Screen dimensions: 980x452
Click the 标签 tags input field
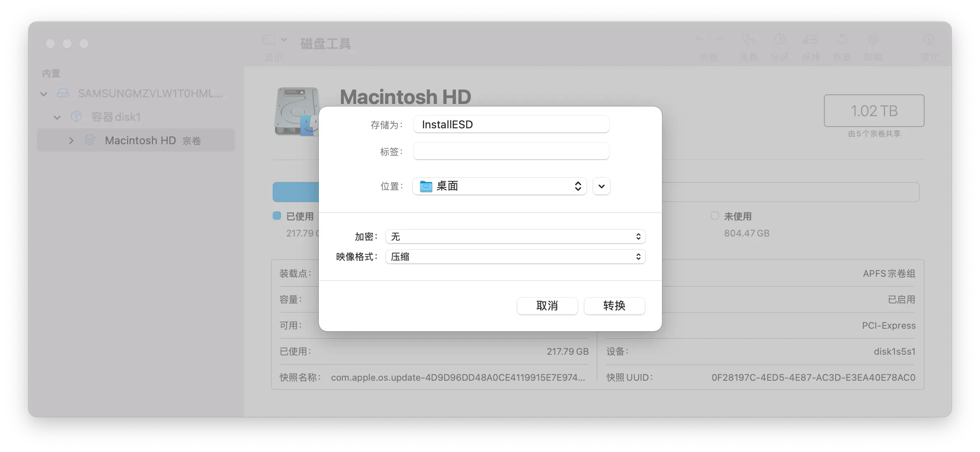tap(511, 151)
